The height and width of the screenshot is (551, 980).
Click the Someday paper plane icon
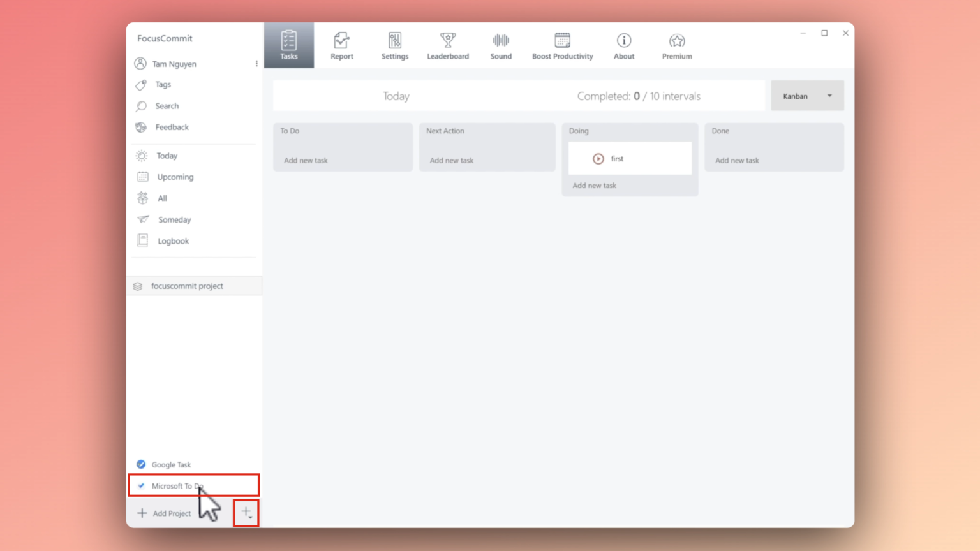(x=143, y=219)
